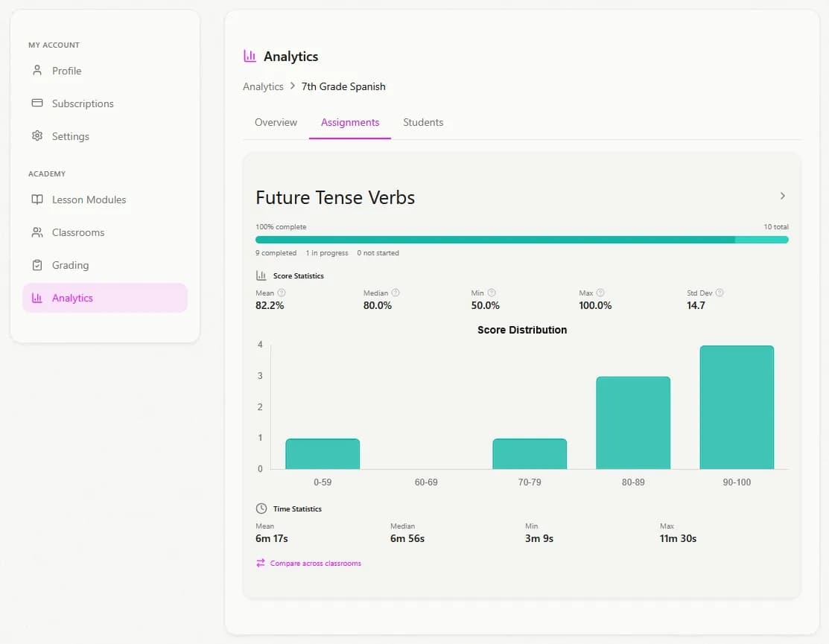Image resolution: width=829 pixels, height=644 pixels.
Task: Click the breadcrumb separator chevron
Action: (293, 86)
